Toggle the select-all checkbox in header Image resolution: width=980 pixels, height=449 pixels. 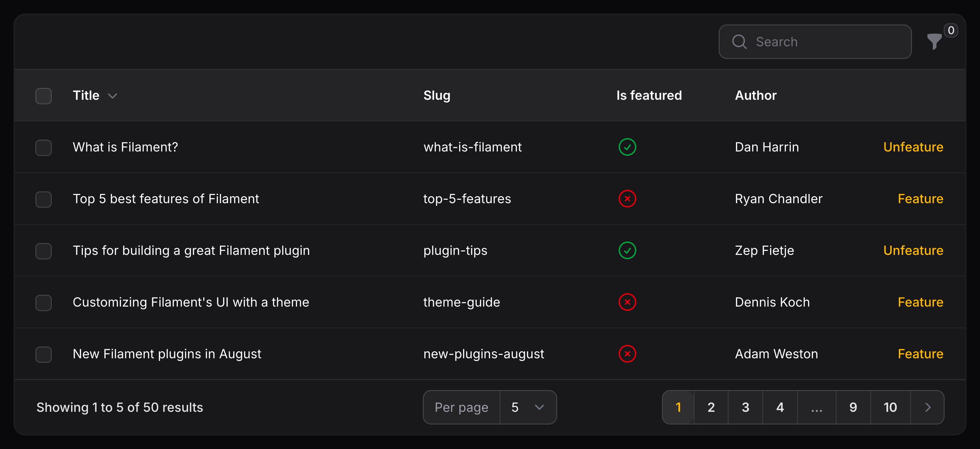[43, 96]
